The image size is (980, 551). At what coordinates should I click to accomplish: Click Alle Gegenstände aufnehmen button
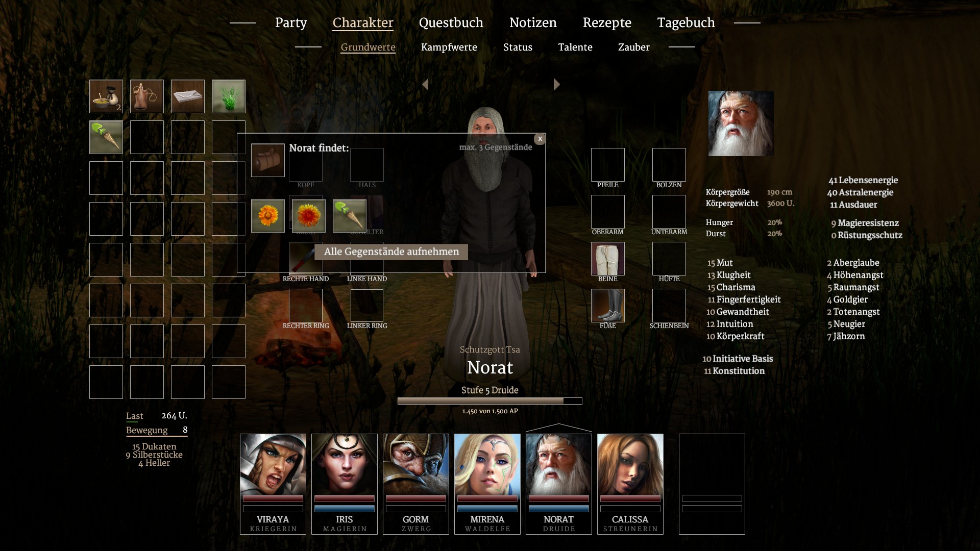point(391,252)
